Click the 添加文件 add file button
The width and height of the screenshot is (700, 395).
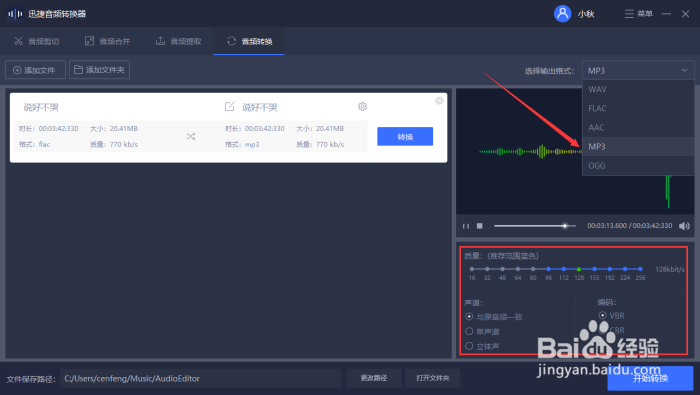(x=35, y=70)
